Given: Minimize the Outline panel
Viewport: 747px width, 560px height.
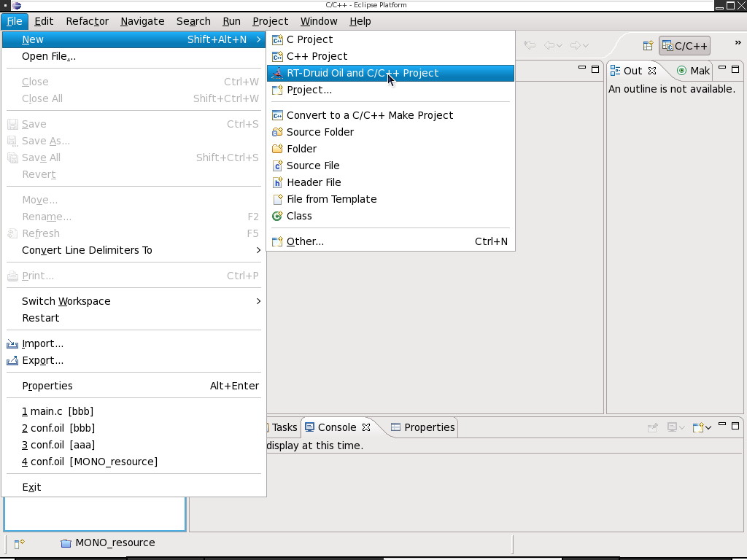Looking at the screenshot, I should 722,68.
